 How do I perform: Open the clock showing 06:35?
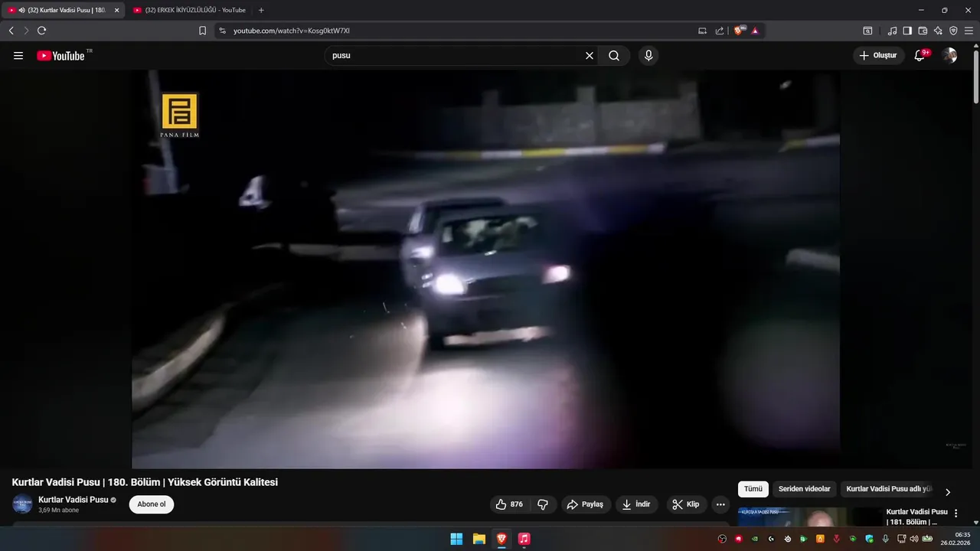click(956, 539)
